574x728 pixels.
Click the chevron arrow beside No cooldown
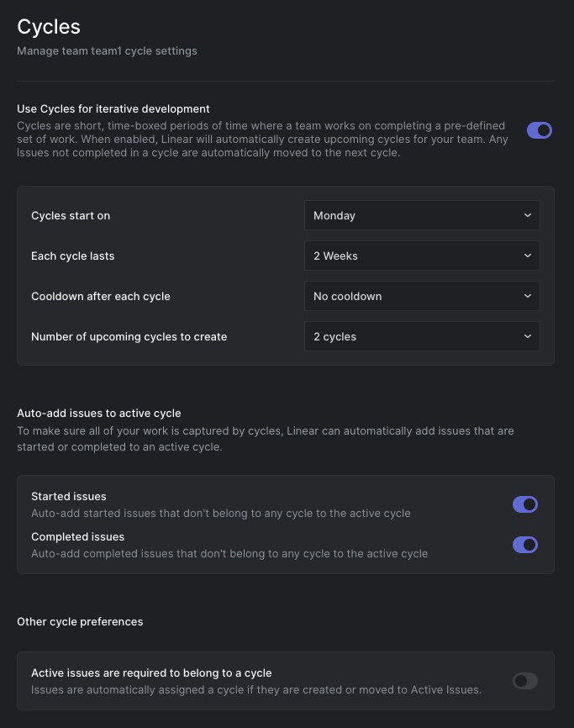(x=527, y=296)
